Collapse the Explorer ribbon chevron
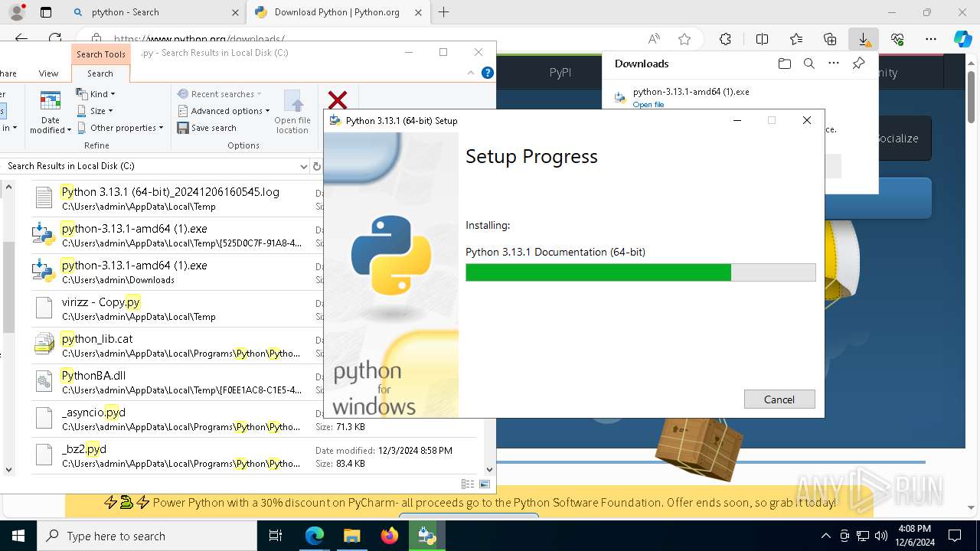Image resolution: width=980 pixels, height=551 pixels. 472,73
